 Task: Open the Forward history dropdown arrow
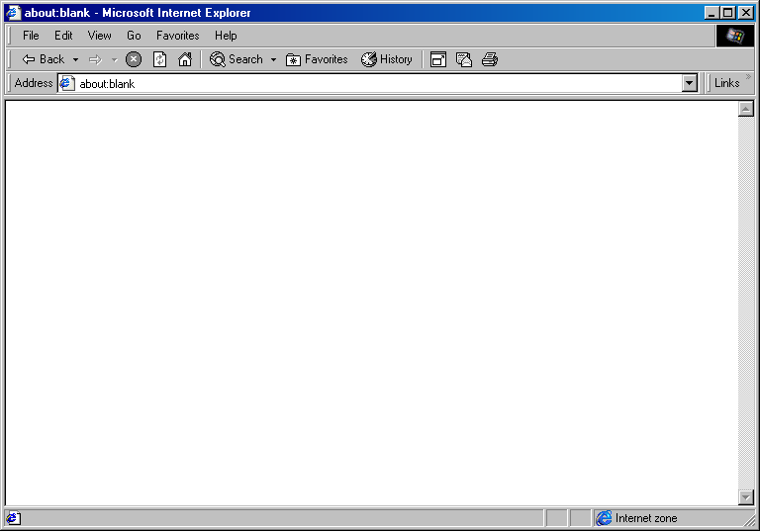[115, 60]
